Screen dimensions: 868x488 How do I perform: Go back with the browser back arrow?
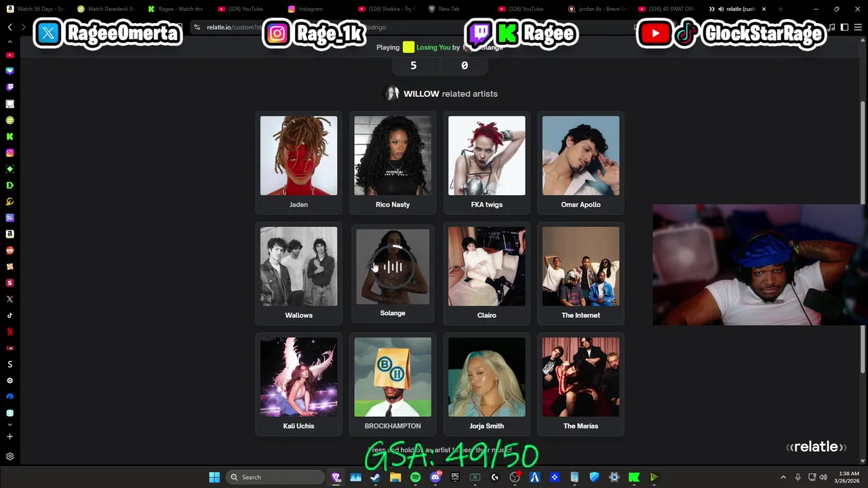click(x=9, y=27)
